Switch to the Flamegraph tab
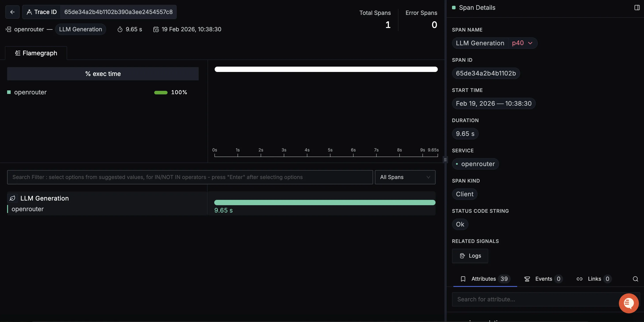The image size is (644, 322). coord(36,53)
